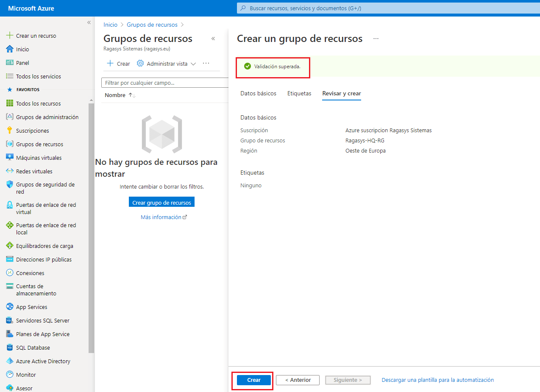Open Grupos de seguridad de red shield icon
The width and height of the screenshot is (540, 392).
(10, 185)
